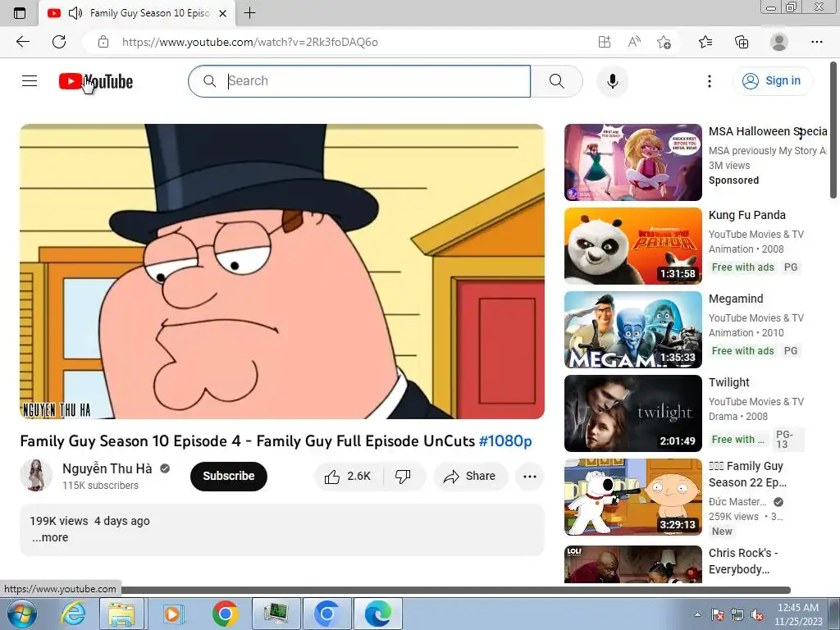Open the Megamind title link
Screen dimensions: 840x630
[x=736, y=299]
